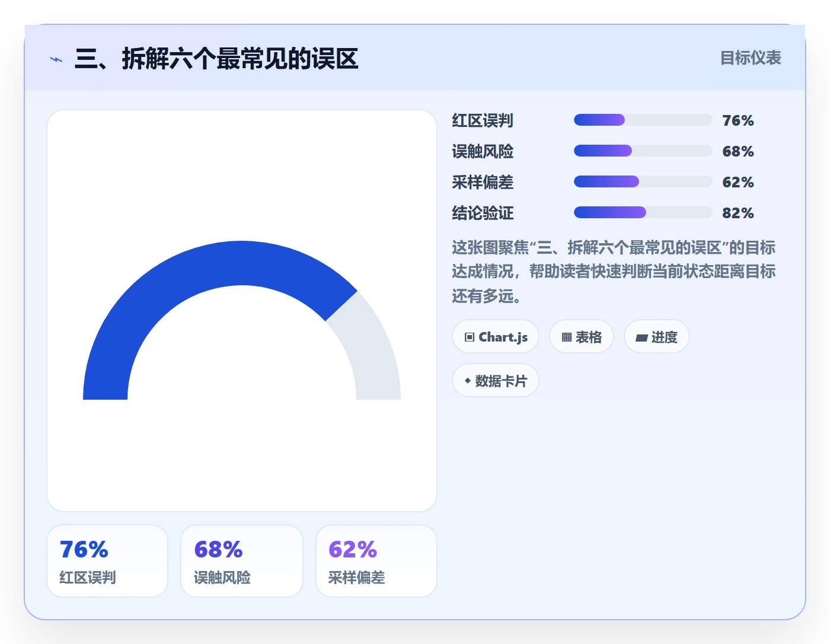Select the 数据卡片 tag

click(496, 381)
